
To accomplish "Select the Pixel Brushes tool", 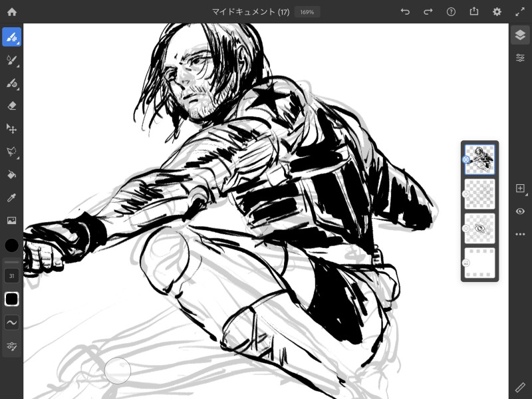I will pyautogui.click(x=11, y=37).
